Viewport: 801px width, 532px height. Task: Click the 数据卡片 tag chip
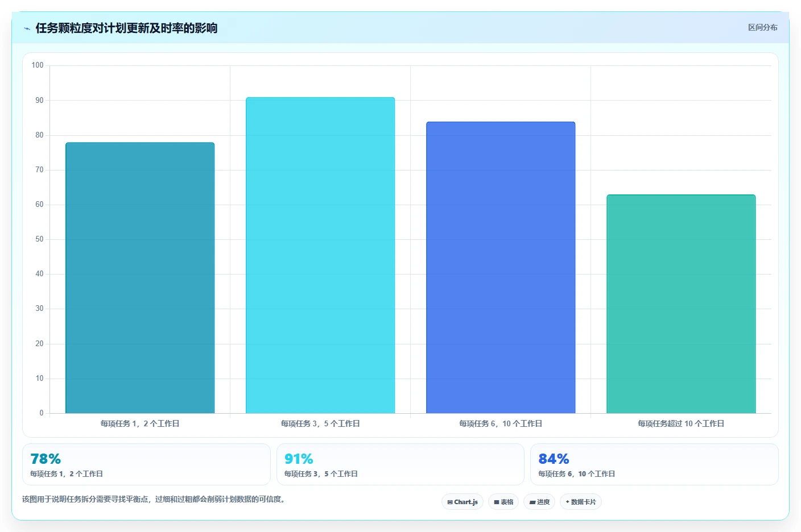pos(581,502)
